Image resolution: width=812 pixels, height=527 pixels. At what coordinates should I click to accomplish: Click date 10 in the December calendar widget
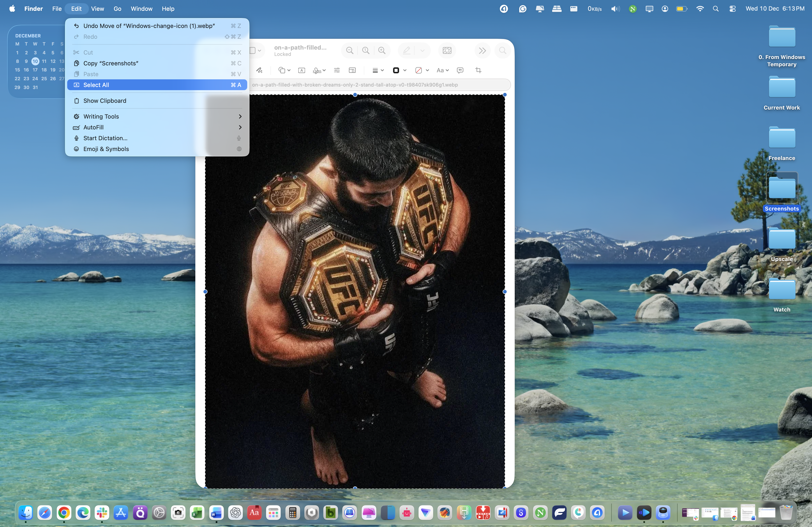[x=35, y=61]
